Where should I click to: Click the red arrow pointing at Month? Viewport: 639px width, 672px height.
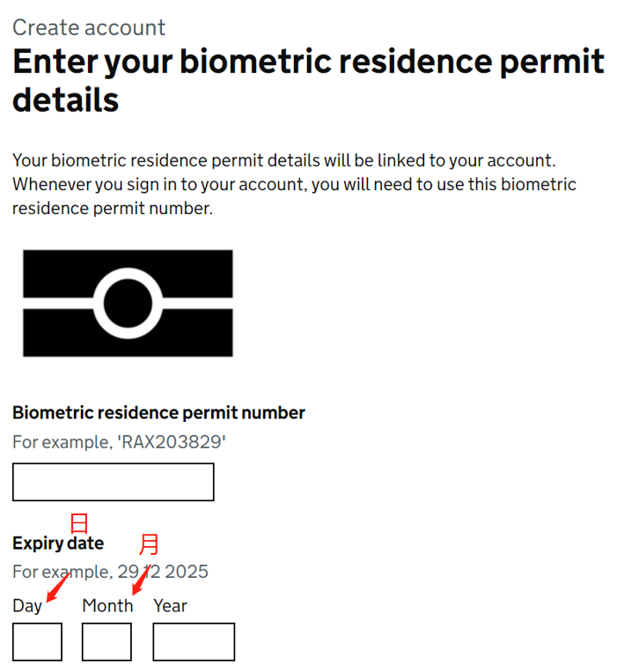142,580
